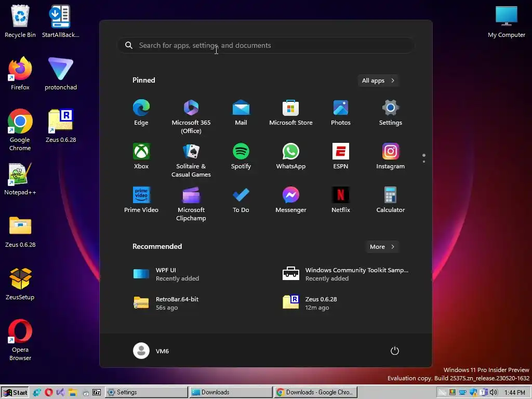Show All apps list

click(x=378, y=81)
